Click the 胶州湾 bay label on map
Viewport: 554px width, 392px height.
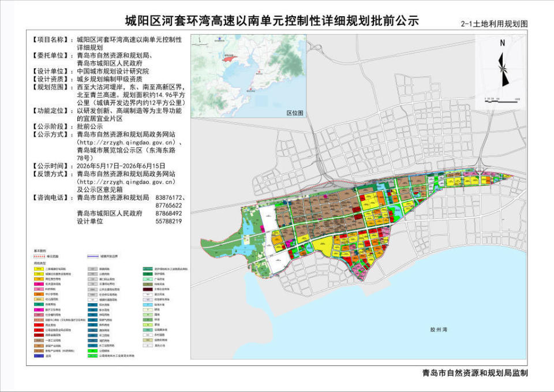tap(439, 330)
